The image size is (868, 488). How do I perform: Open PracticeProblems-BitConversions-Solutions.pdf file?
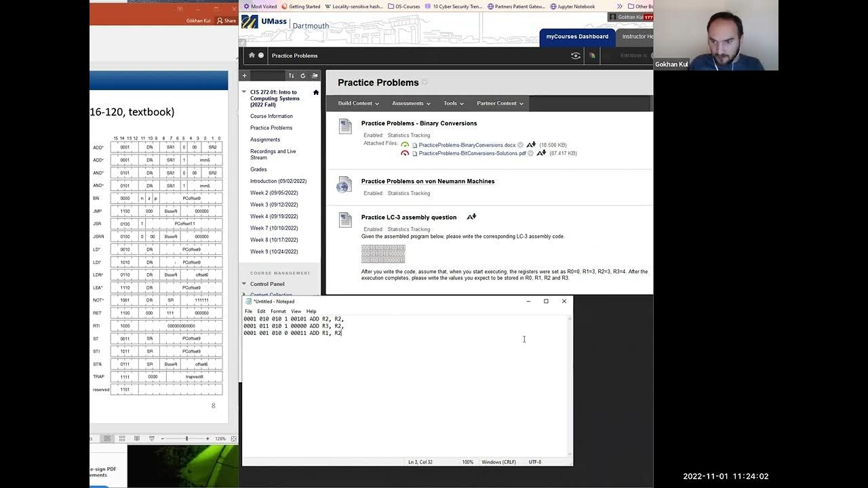point(472,153)
